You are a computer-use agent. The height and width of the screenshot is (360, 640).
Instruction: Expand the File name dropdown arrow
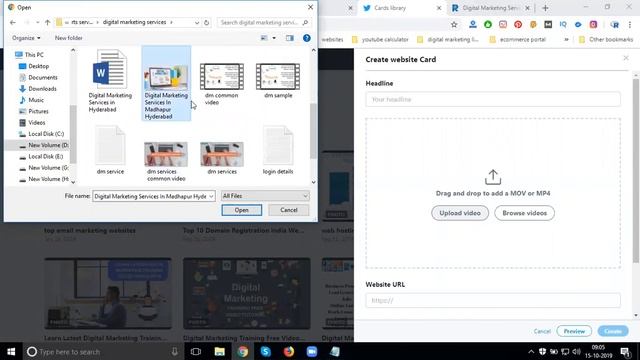coord(211,196)
